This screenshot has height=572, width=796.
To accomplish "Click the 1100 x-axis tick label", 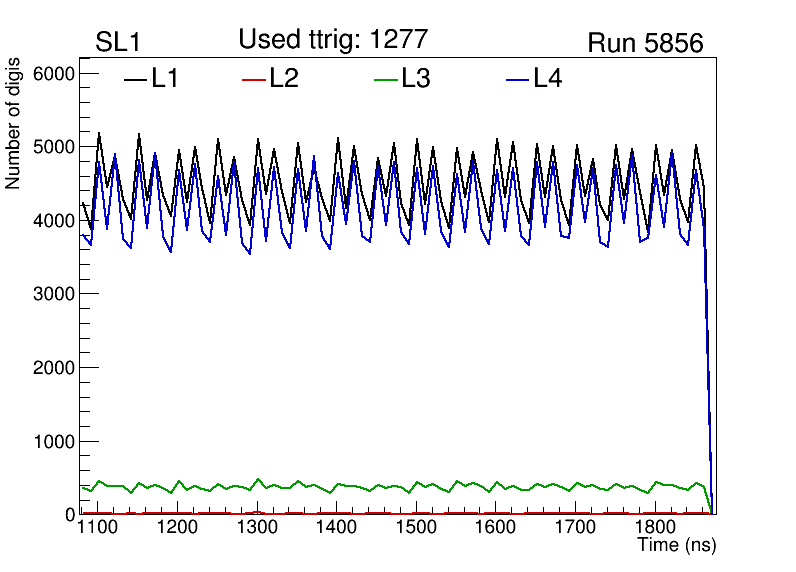I will point(97,527).
